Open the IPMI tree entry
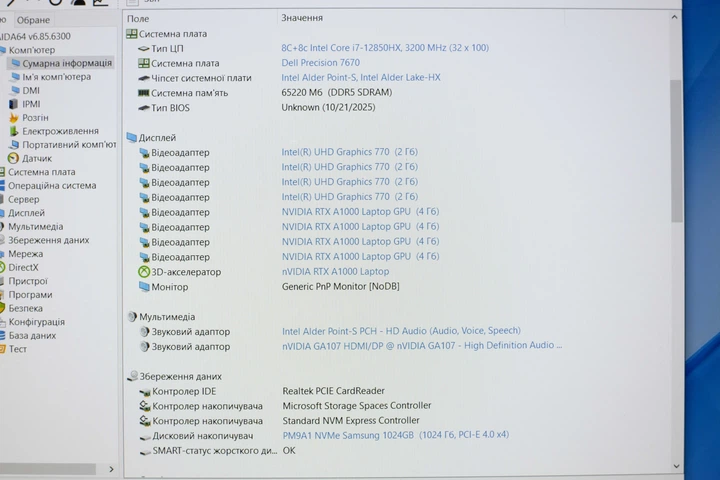 tap(31, 104)
